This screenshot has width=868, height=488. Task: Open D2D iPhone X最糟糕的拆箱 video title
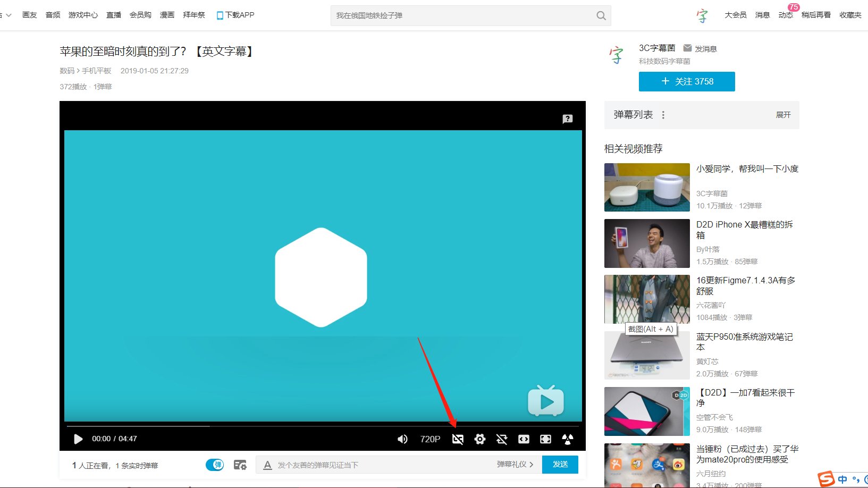tap(744, 230)
